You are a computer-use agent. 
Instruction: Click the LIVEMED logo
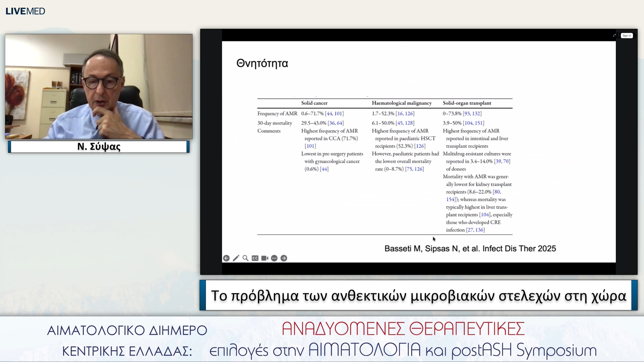coord(25,11)
